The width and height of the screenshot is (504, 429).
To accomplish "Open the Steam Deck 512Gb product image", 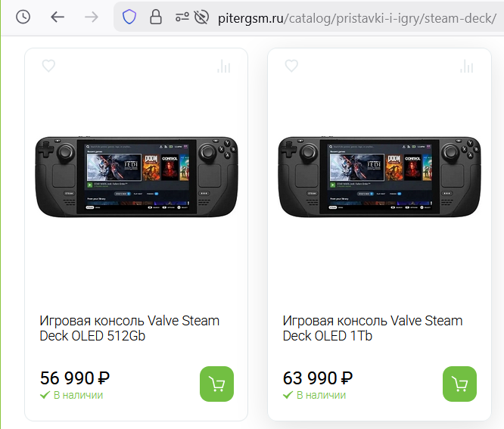I will coord(135,176).
